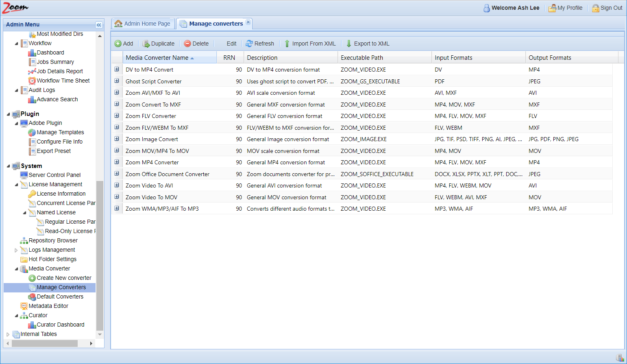
Task: Click the Manage Templates icon
Action: click(x=32, y=133)
